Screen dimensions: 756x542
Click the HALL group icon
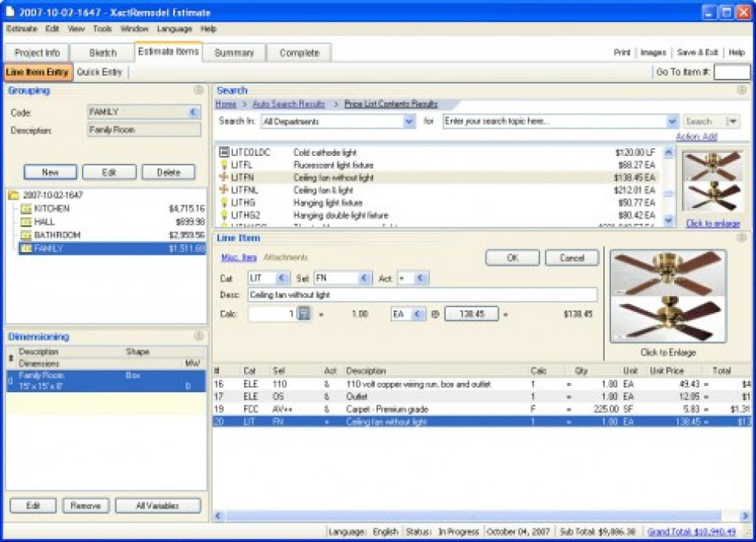point(26,222)
